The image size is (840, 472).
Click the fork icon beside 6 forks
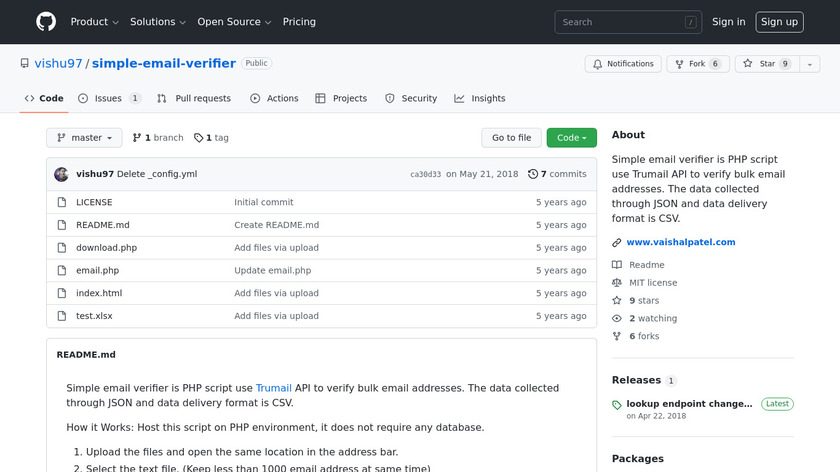coord(617,336)
